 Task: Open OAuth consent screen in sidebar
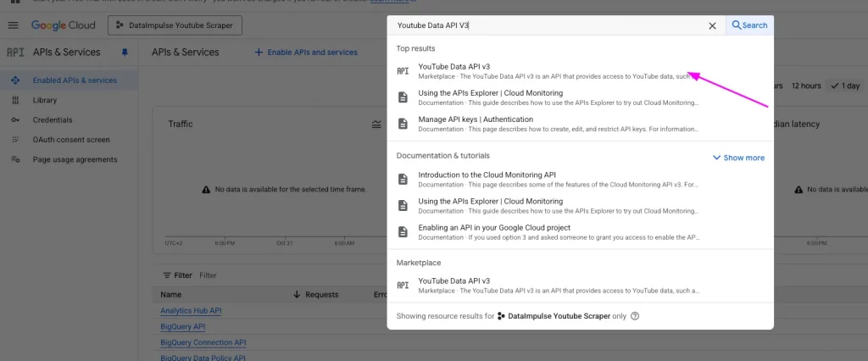71,140
